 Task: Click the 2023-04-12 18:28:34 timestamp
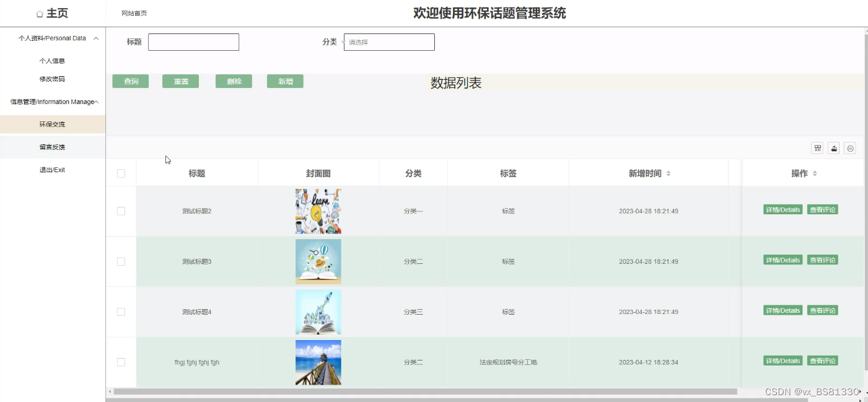[649, 362]
